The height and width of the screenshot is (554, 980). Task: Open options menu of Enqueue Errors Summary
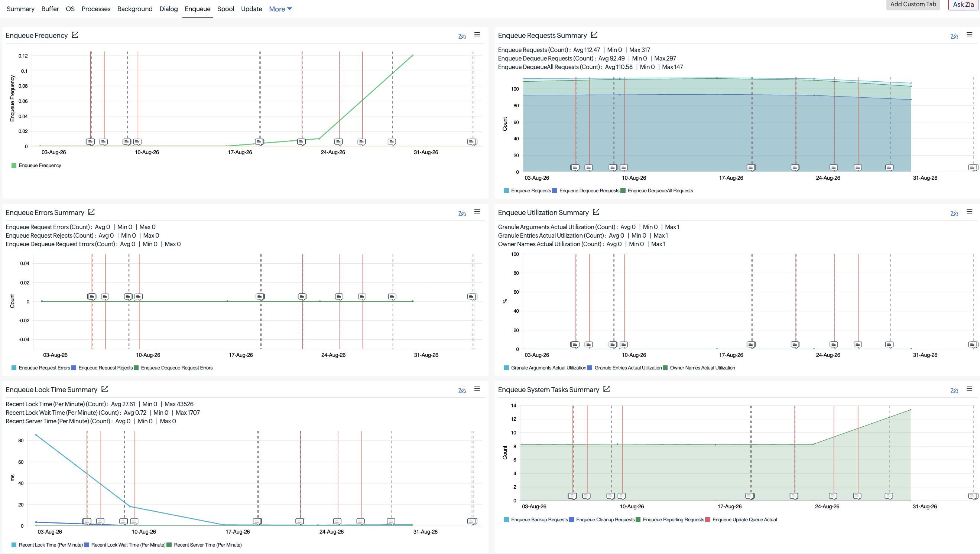pos(477,212)
